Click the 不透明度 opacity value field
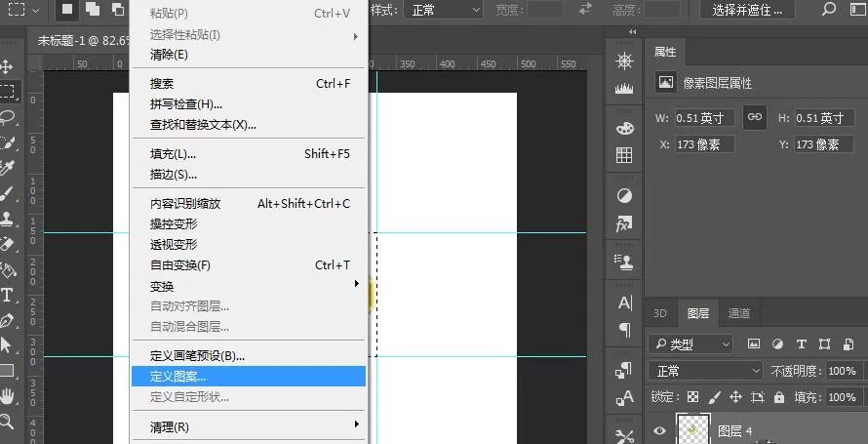Image resolution: width=868 pixels, height=444 pixels. pyautogui.click(x=843, y=371)
